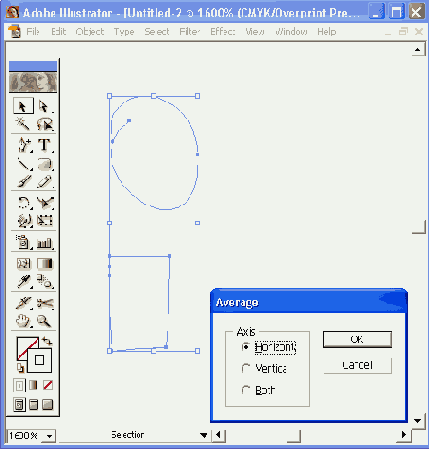Open the Effect menu
Screen dimensions: 429x449
coord(222,32)
